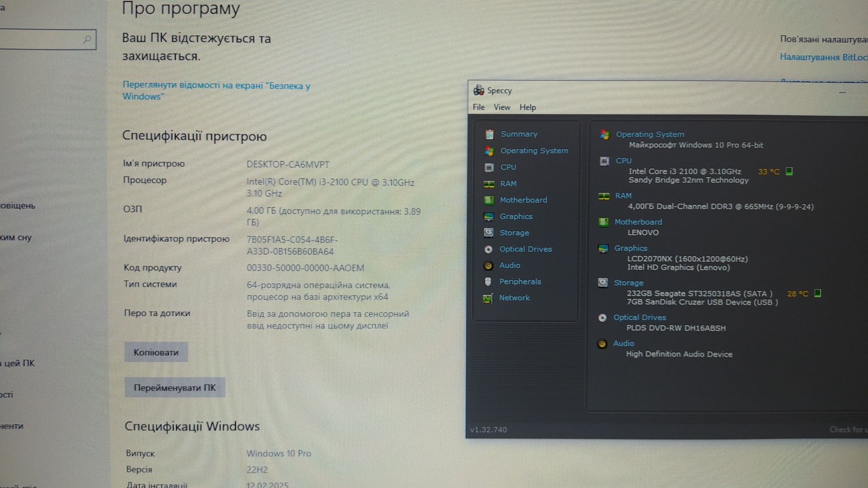Click the Optical Drives heading link in summary
Image resolution: width=868 pixels, height=488 pixels.
639,318
